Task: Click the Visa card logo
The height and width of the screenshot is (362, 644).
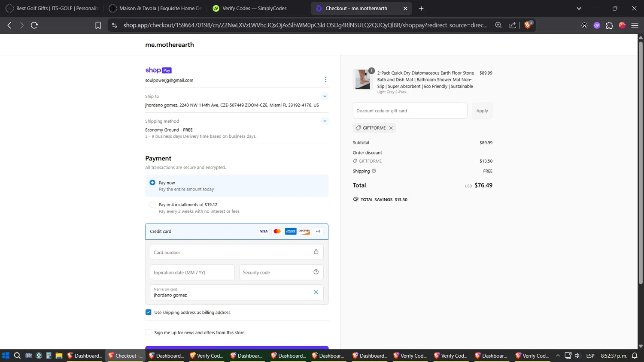Action: pyautogui.click(x=264, y=231)
